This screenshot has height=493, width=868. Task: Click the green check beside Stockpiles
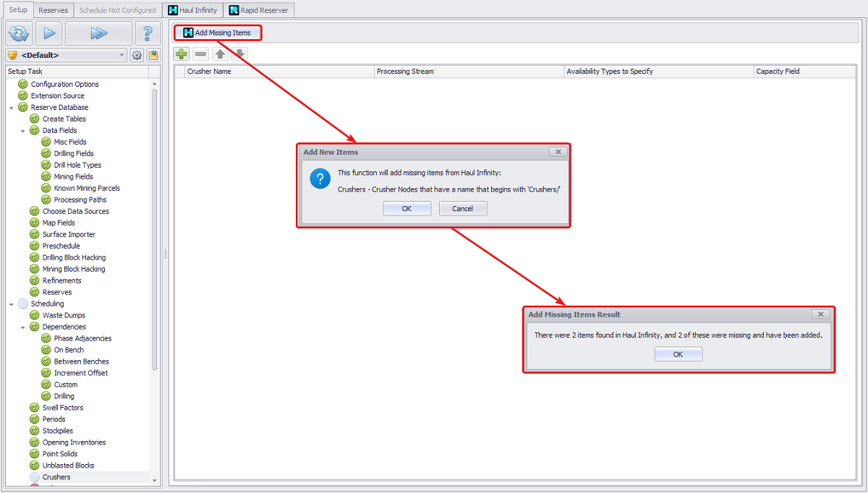pos(35,431)
